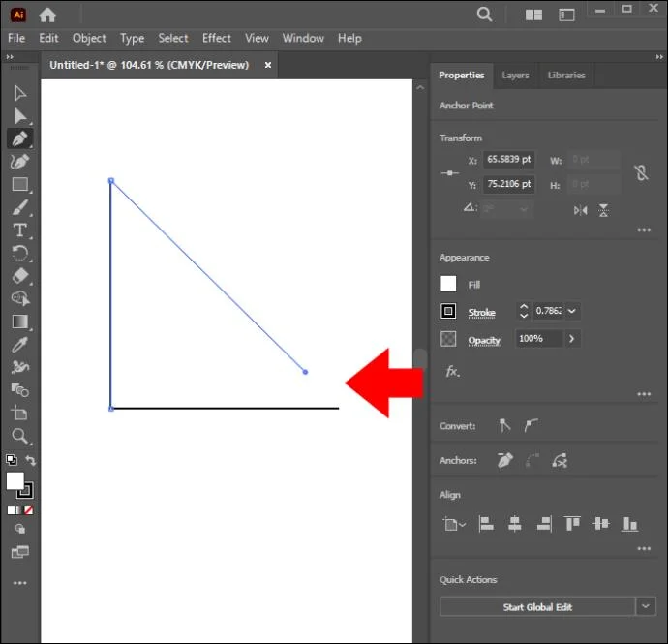Open the Effect menu
The height and width of the screenshot is (644, 668).
click(x=217, y=38)
